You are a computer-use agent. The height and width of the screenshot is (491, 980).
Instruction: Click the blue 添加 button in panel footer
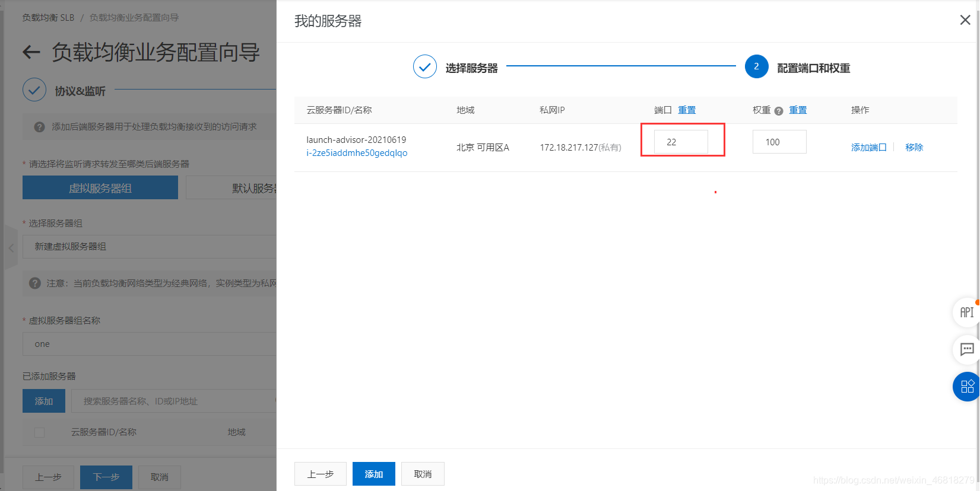coord(374,474)
